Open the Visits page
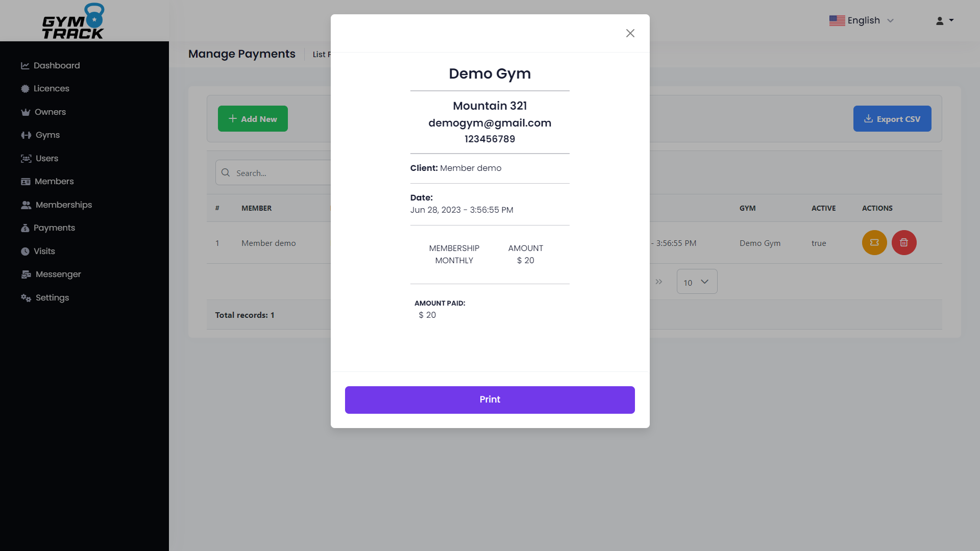This screenshot has width=980, height=551. tap(44, 251)
